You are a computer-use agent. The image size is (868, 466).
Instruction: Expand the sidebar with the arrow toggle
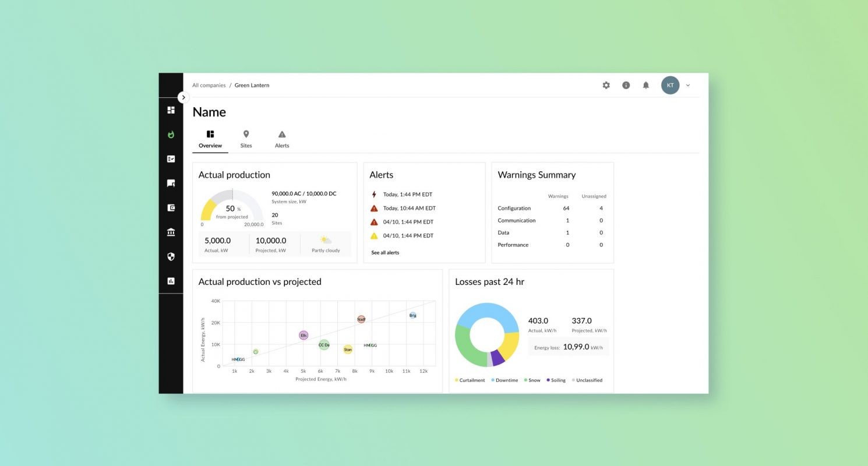[184, 97]
